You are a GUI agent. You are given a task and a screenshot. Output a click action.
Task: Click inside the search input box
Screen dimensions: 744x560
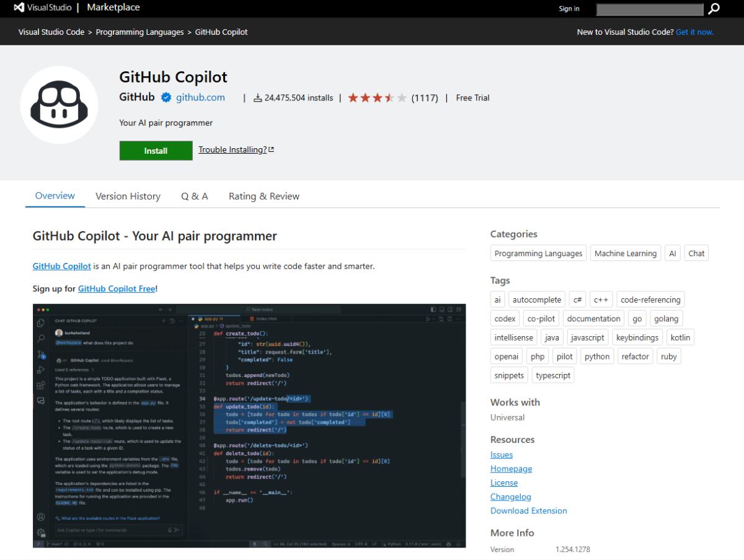coord(650,9)
